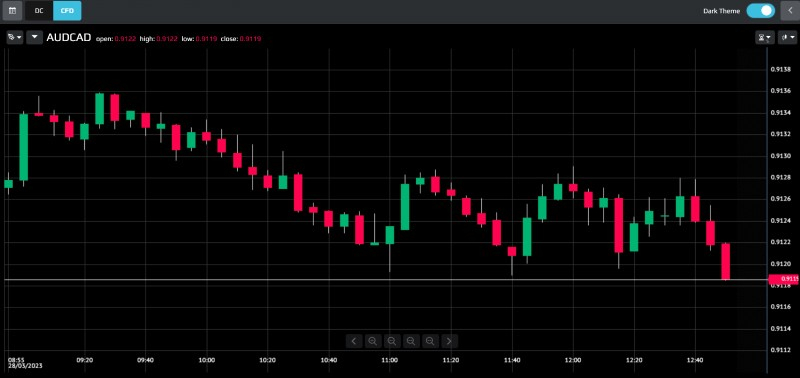
Task: Open the drawing tools dropdown beside AUDCAD
Action: coord(15,38)
